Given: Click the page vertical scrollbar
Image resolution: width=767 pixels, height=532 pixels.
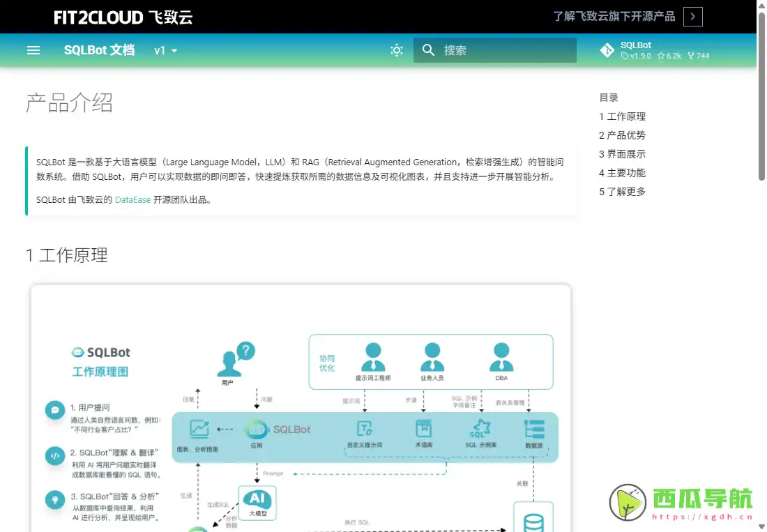Looking at the screenshot, I should [761, 97].
